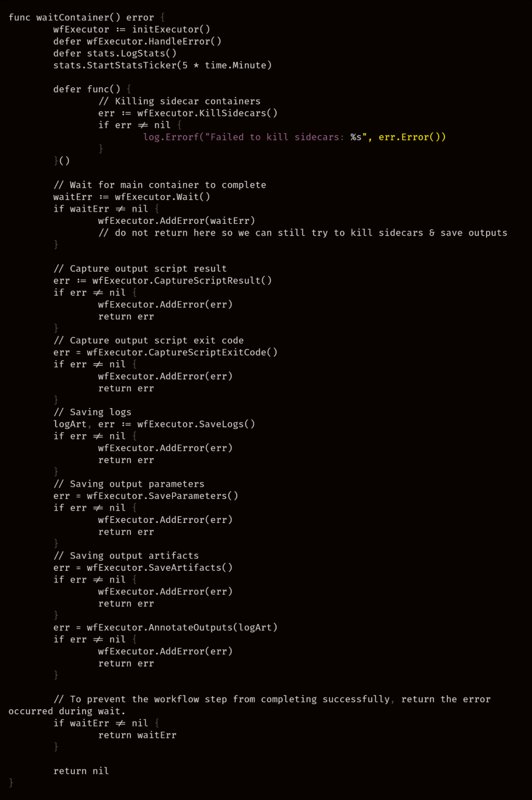Image resolution: width=532 pixels, height=800 pixels.
Task: Click wfExecutor.SaveArtifacts() call
Action: pyautogui.click(x=160, y=568)
